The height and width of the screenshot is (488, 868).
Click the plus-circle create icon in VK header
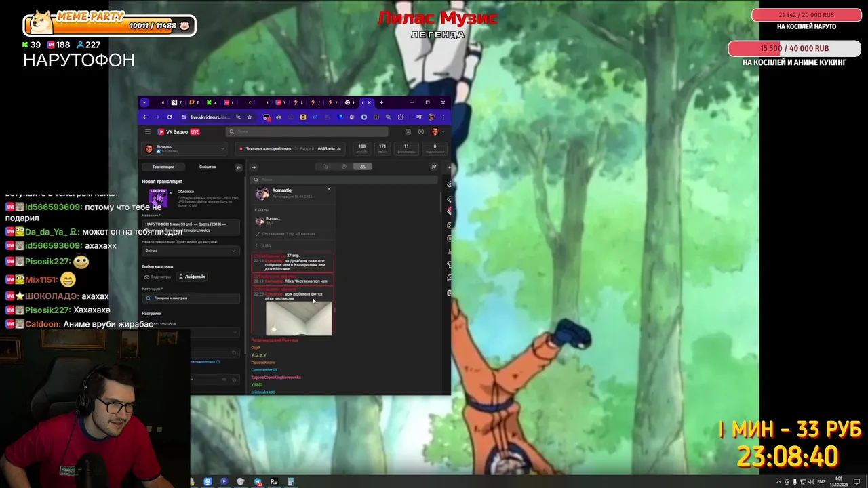421,131
